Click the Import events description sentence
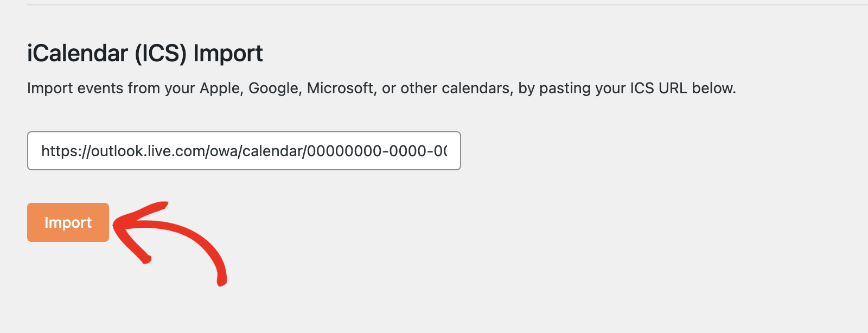 point(381,88)
